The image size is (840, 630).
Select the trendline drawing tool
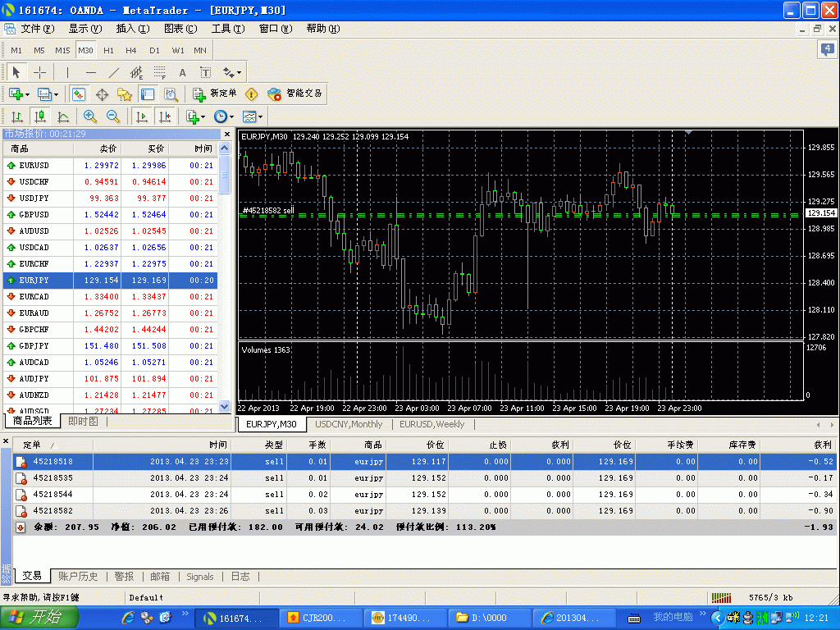click(x=113, y=72)
